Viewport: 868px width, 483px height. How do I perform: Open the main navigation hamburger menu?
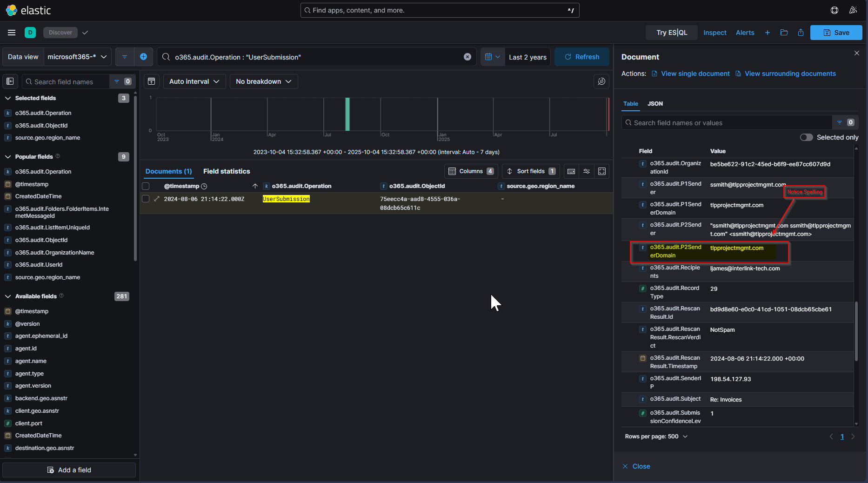coord(12,33)
